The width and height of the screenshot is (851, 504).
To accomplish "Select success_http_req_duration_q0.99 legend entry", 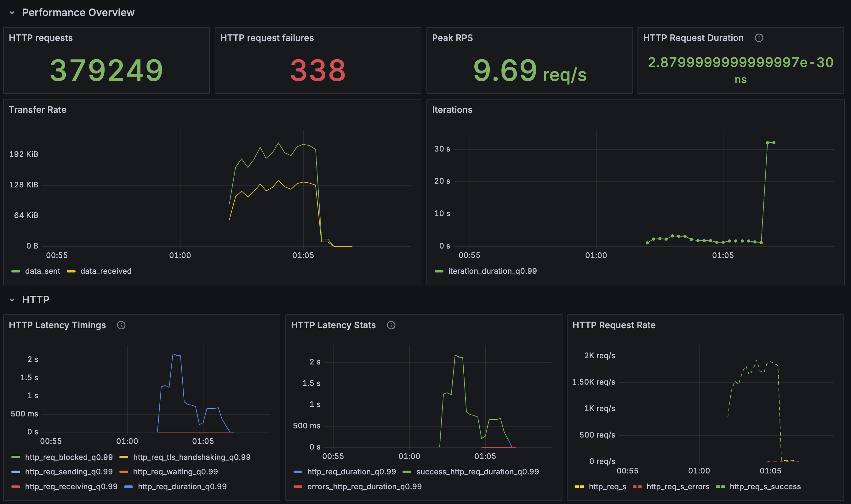I will pyautogui.click(x=477, y=472).
